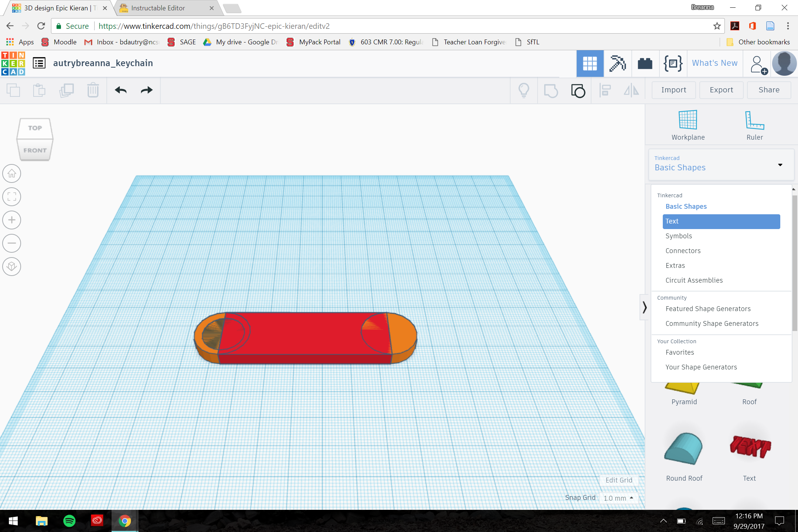Select Symbols from the shapes menu
Screen dimensions: 798x532
click(x=679, y=236)
